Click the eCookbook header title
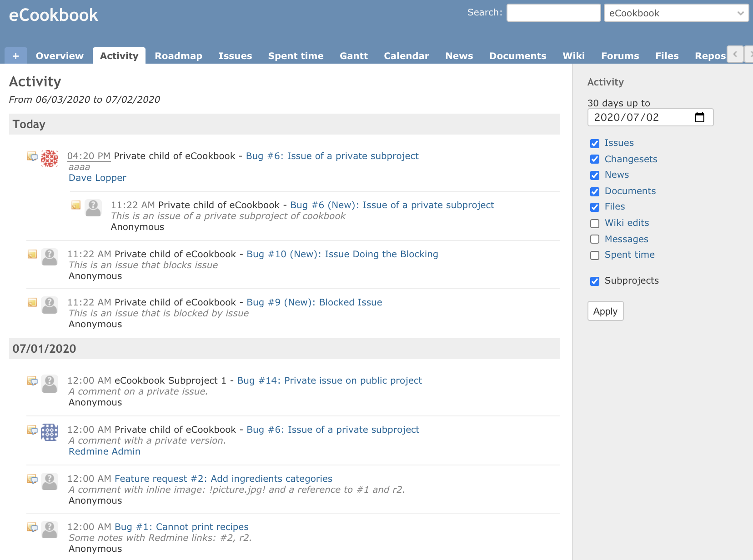Screen dimensions: 753x560 pos(54,15)
